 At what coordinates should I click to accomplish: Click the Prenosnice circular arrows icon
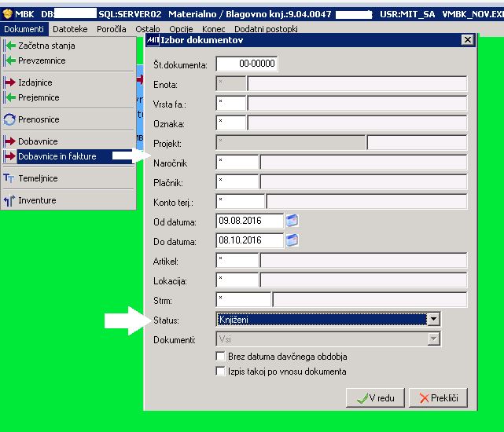(x=9, y=119)
